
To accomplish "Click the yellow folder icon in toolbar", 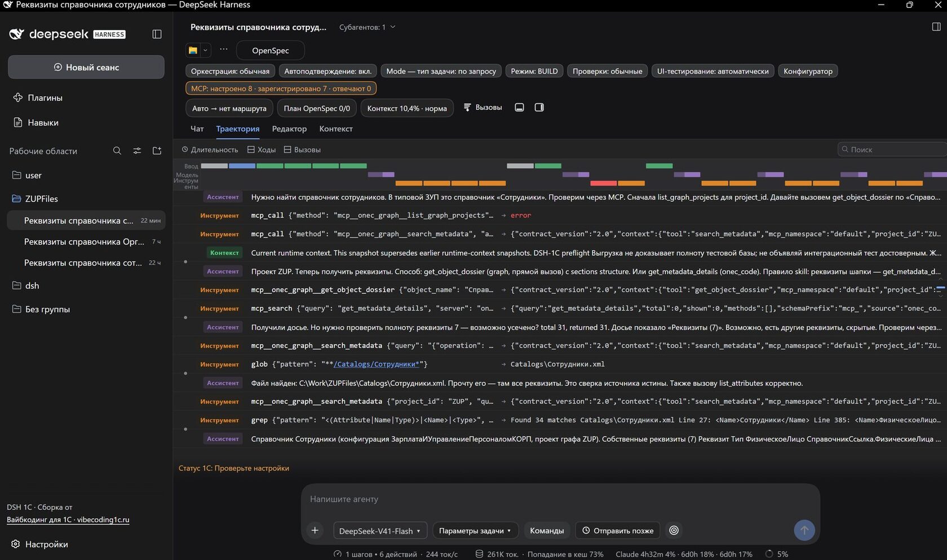I will [x=193, y=50].
